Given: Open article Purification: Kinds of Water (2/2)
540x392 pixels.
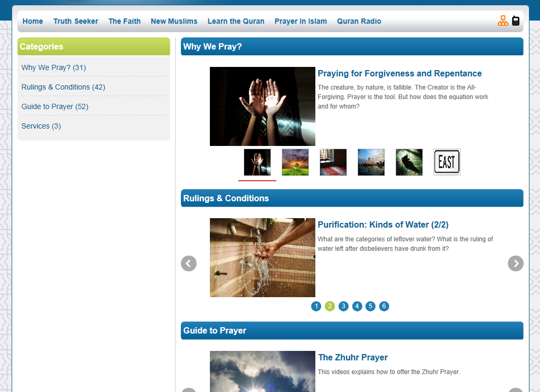Looking at the screenshot, I should (383, 225).
